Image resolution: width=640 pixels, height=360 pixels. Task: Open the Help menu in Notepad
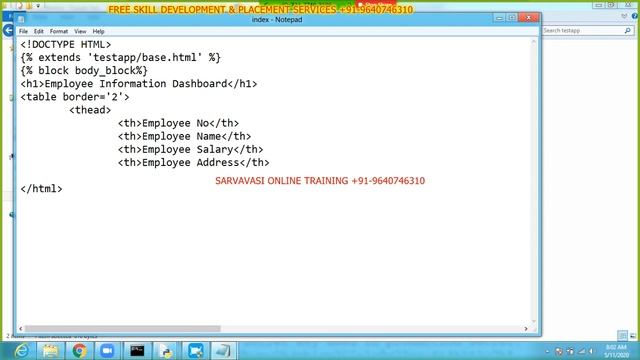(x=98, y=31)
